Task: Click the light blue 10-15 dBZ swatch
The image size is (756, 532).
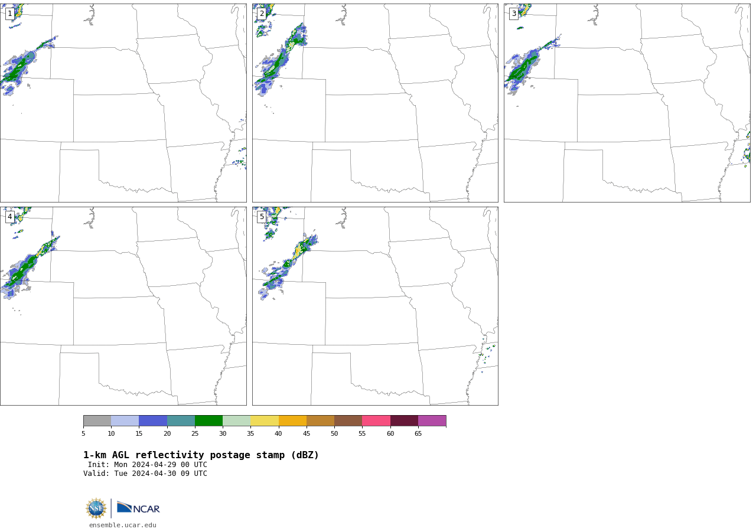Action: pyautogui.click(x=125, y=421)
